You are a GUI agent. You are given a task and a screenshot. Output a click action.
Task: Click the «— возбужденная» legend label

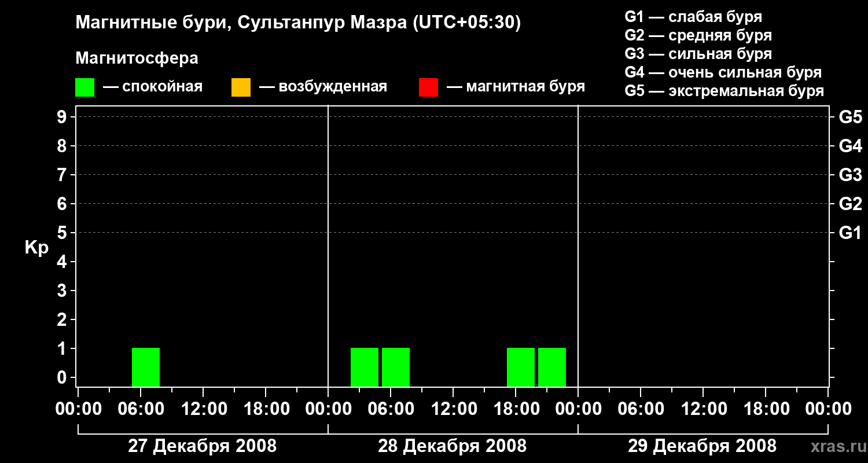tap(323, 87)
